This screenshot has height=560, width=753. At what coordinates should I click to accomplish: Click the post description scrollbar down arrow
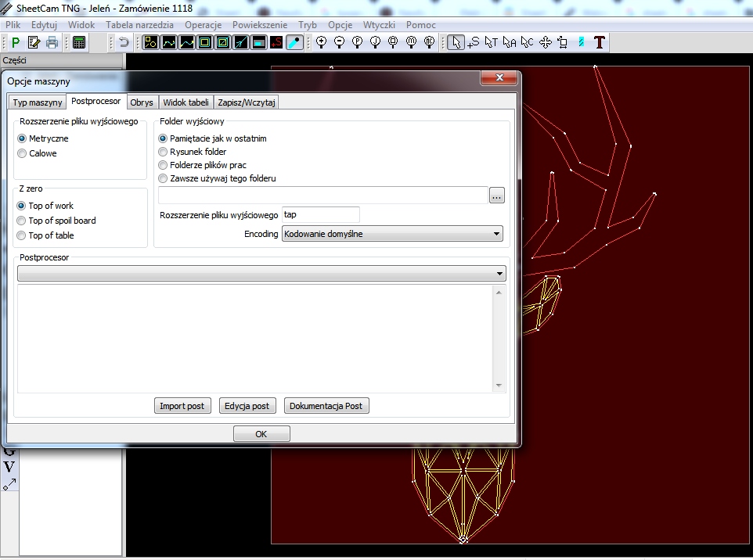tap(499, 386)
